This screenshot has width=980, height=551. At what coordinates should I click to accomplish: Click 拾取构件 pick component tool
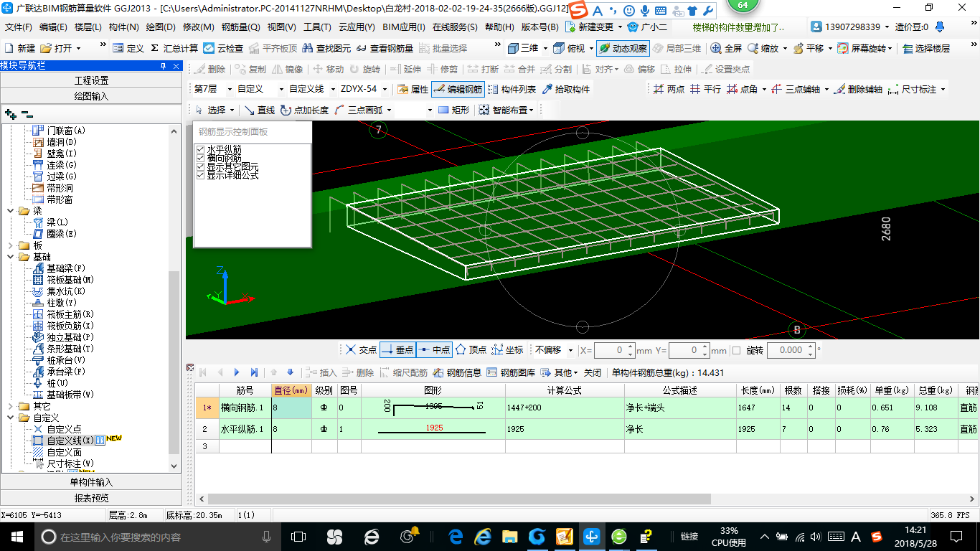566,90
